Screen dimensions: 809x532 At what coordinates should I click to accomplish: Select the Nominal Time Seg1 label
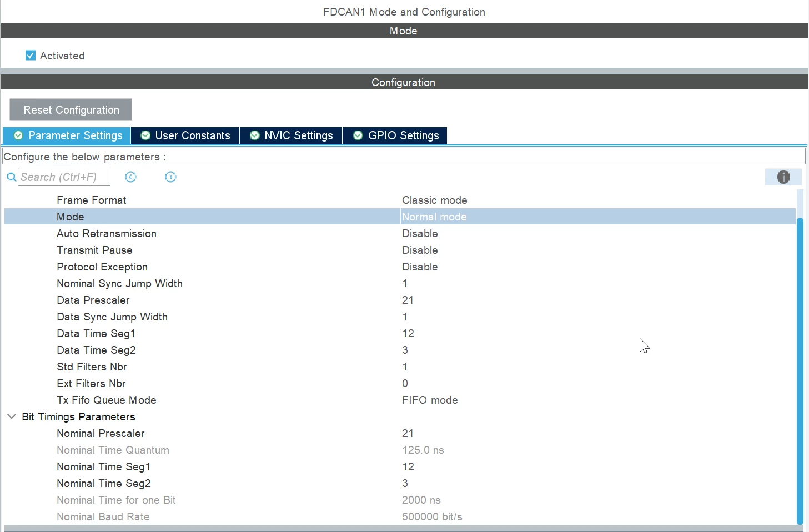(x=104, y=466)
